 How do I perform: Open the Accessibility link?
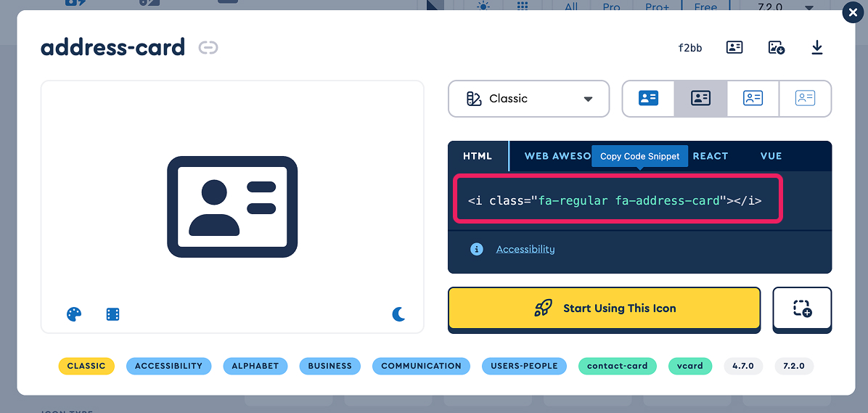[x=525, y=249]
